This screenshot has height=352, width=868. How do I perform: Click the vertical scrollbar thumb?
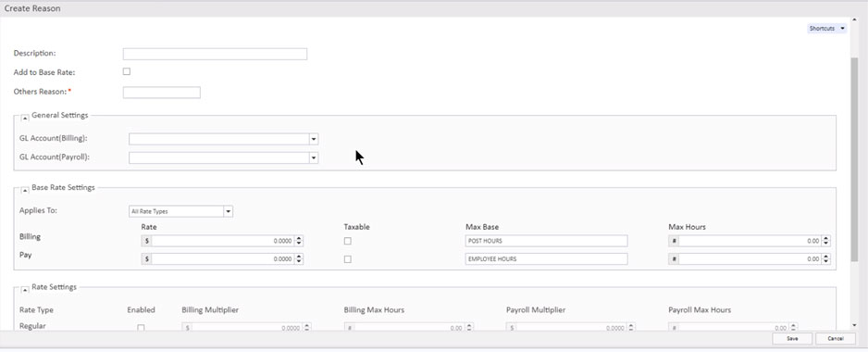(854, 158)
